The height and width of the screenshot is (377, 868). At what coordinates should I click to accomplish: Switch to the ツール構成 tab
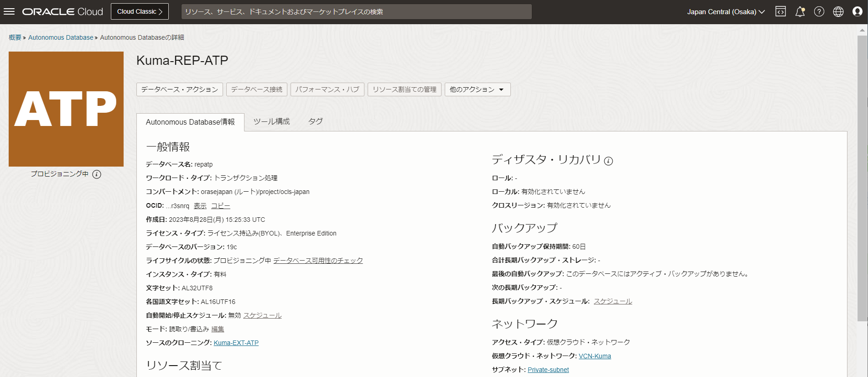(x=272, y=121)
